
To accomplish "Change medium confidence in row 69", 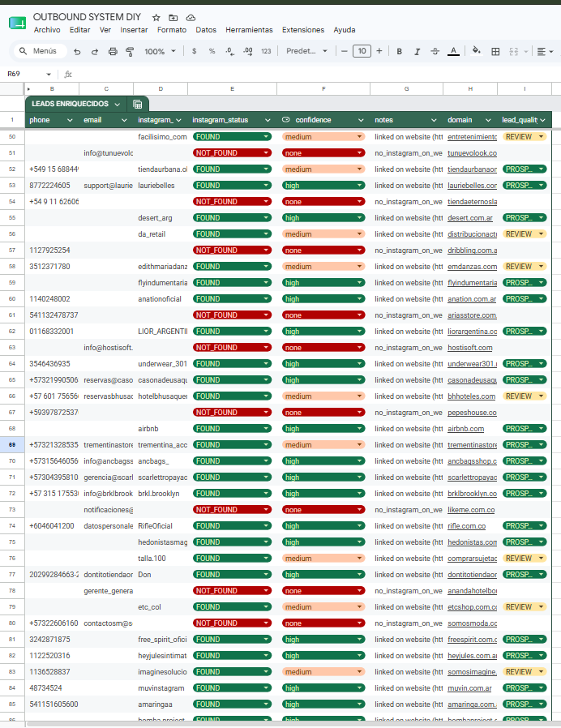I will [x=323, y=445].
